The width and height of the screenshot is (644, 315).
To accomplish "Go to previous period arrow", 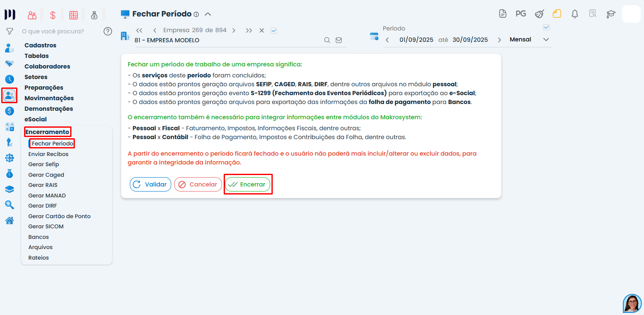I will [387, 40].
